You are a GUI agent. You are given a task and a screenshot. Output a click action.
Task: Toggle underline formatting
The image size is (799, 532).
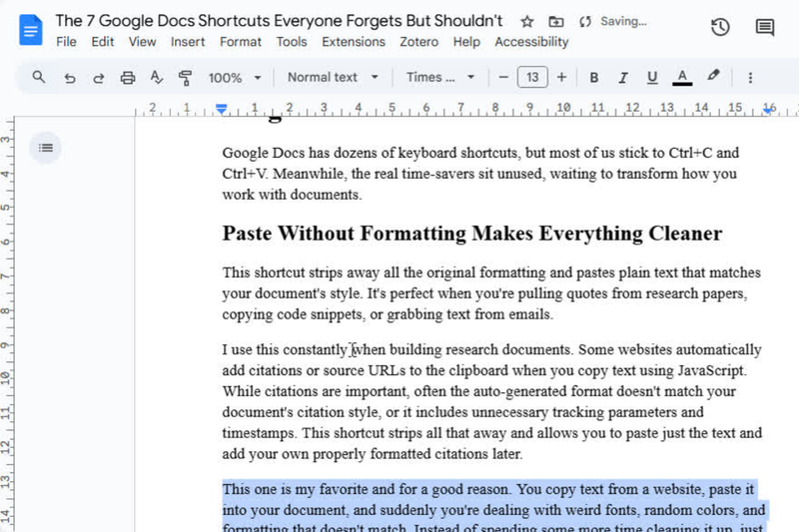click(652, 78)
